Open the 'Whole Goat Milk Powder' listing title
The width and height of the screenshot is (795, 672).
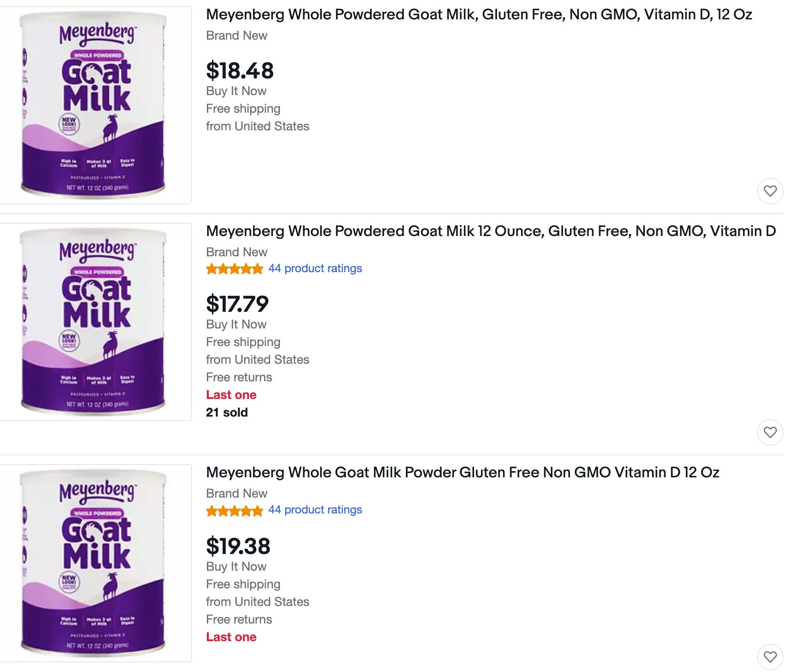tap(462, 473)
